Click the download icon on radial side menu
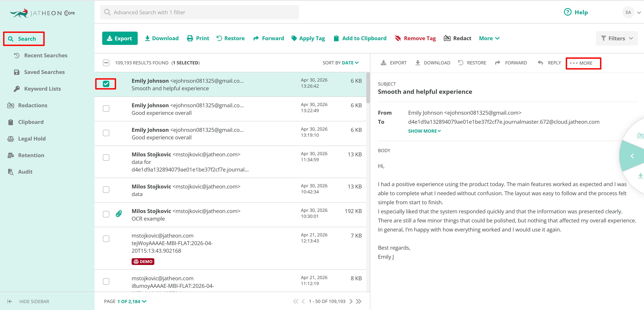The height and width of the screenshot is (310, 644). tap(640, 176)
